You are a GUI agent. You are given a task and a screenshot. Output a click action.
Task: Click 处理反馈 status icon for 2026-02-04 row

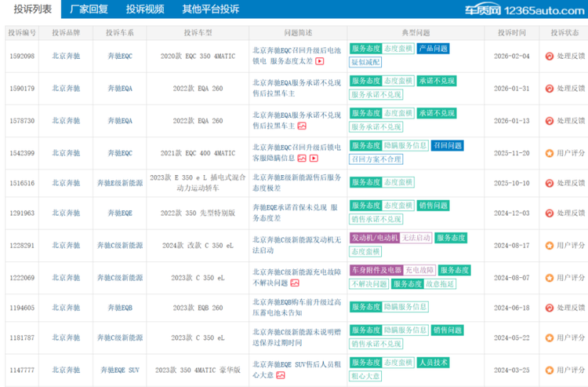point(550,57)
